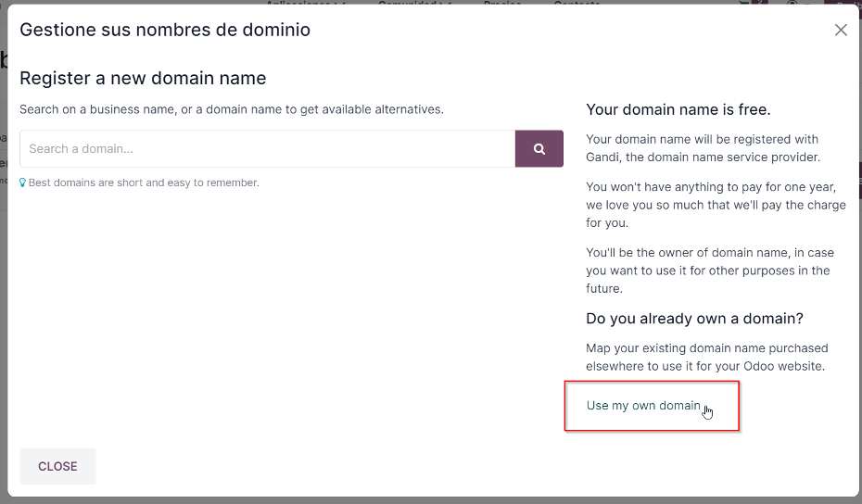This screenshot has width=862, height=504.
Task: Click the paragraph mentioning Gandi provider
Action: tap(703, 148)
